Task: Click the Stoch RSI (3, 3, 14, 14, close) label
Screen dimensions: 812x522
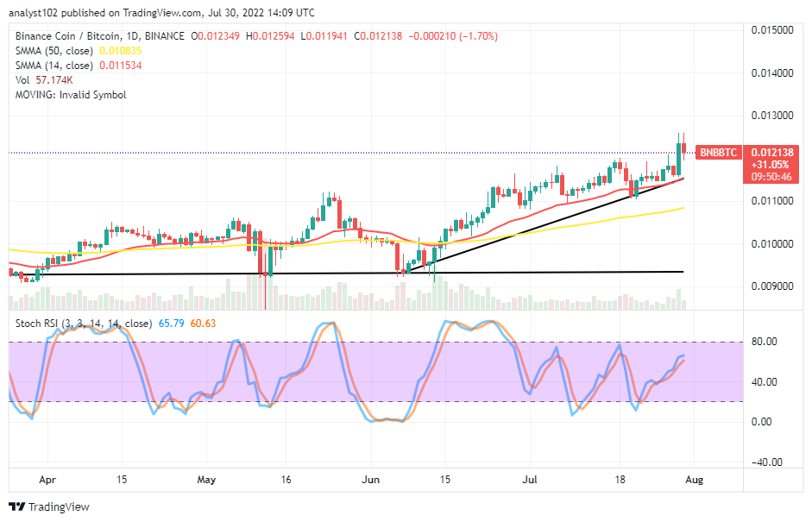Action: pyautogui.click(x=84, y=324)
